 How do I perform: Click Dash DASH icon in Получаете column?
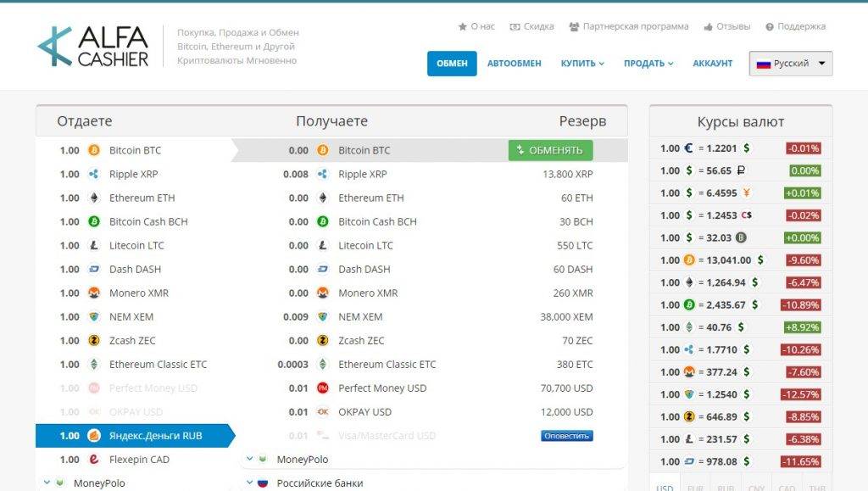pos(323,269)
